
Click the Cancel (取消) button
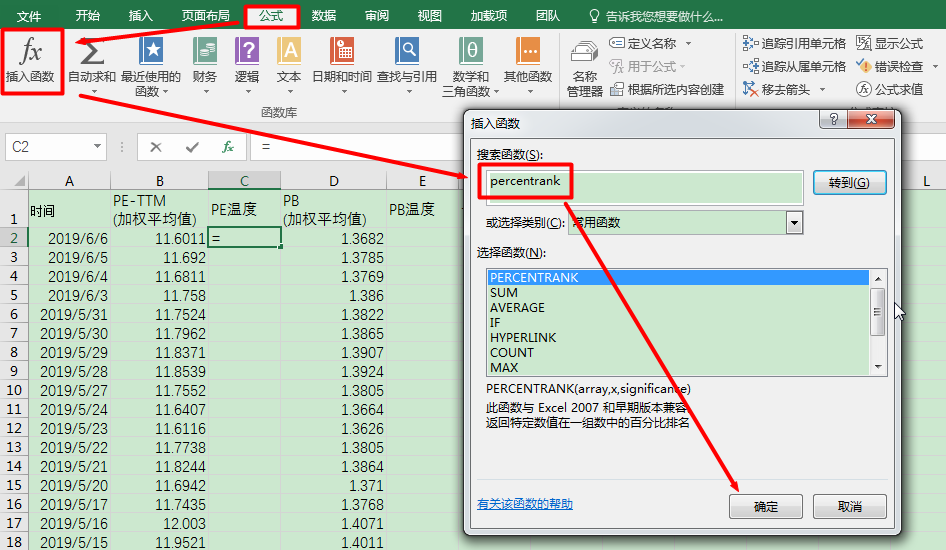pos(849,507)
